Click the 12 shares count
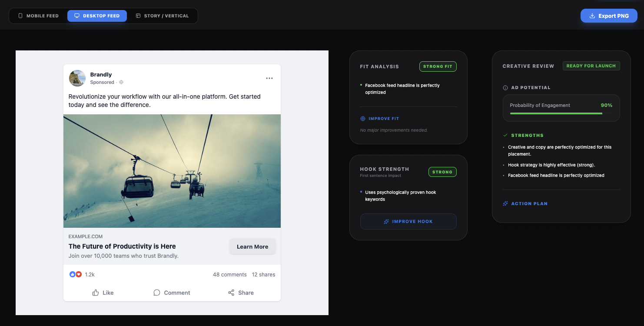Image resolution: width=644 pixels, height=326 pixels. pyautogui.click(x=264, y=274)
